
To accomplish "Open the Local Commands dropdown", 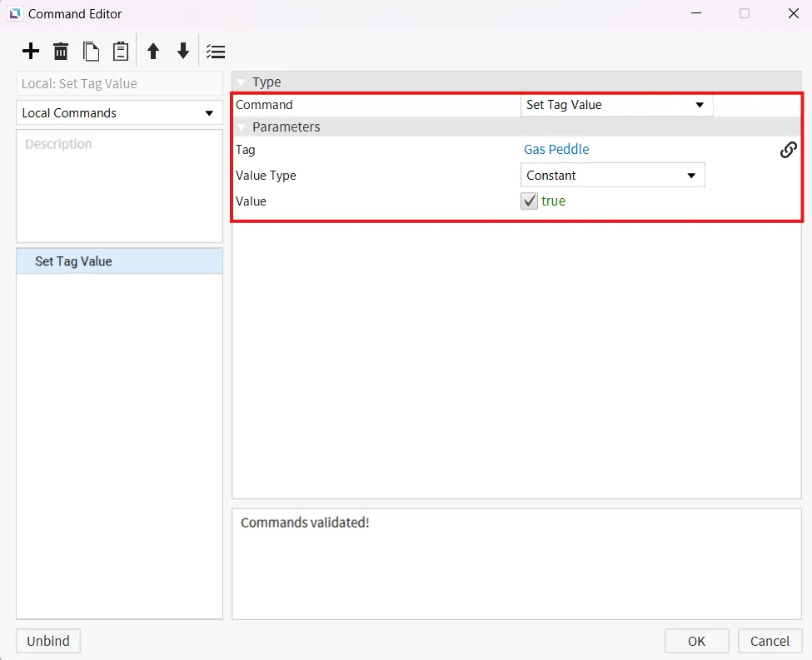I will tap(119, 113).
